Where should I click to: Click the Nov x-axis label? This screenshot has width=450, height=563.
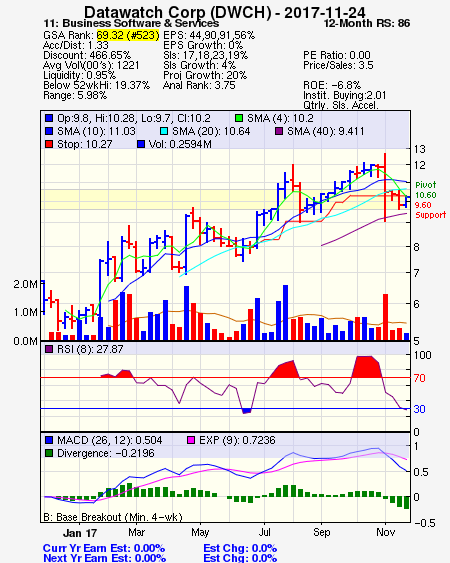tap(385, 532)
